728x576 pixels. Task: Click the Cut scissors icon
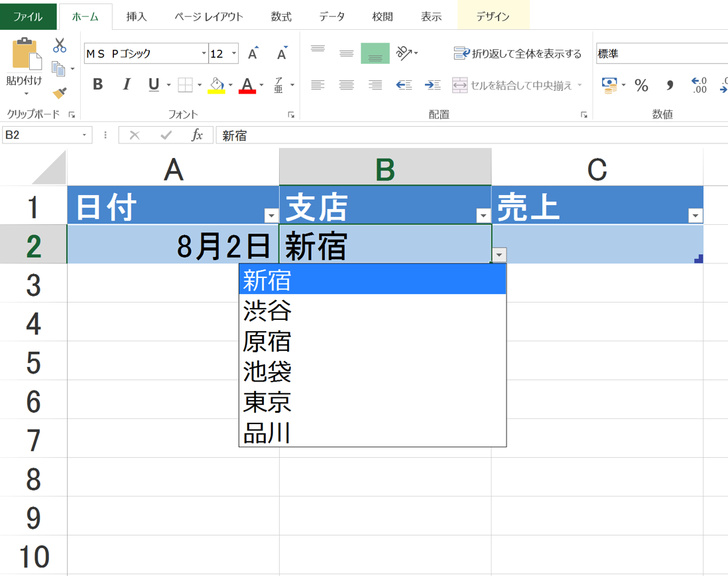tap(60, 46)
